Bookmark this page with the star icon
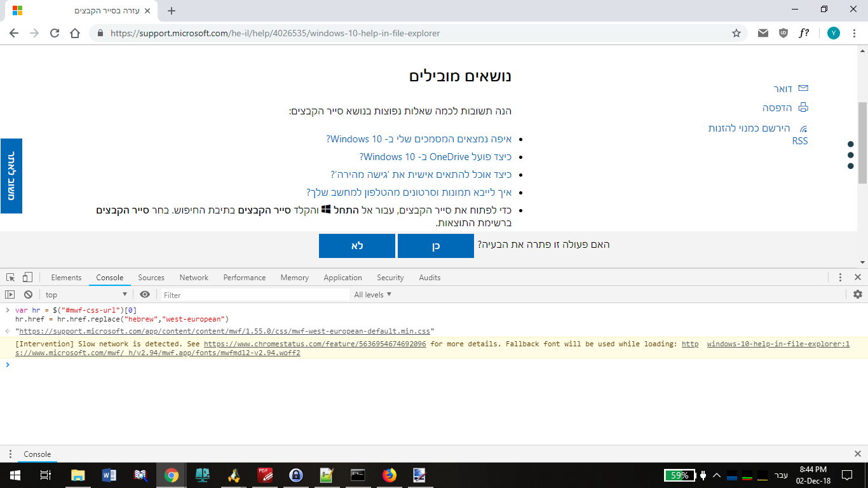The width and height of the screenshot is (868, 488). 736,33
